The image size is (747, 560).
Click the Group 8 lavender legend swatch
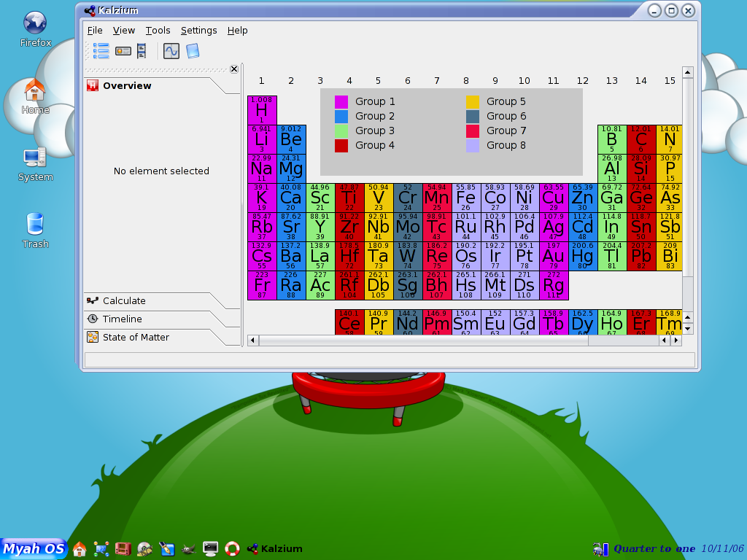point(472,146)
